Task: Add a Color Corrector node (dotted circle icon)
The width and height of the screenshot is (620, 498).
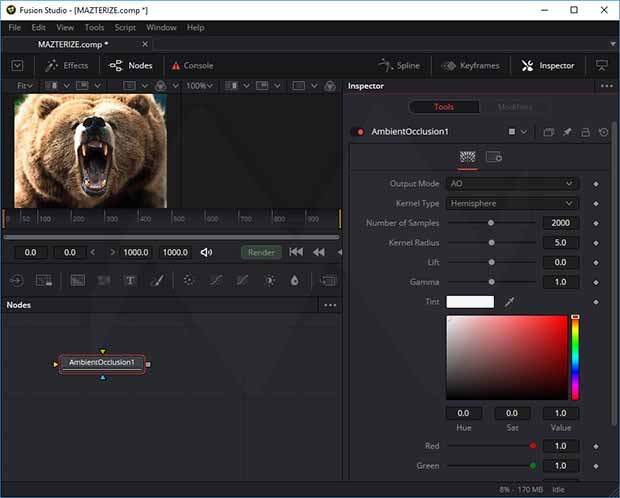Action: coord(189,280)
